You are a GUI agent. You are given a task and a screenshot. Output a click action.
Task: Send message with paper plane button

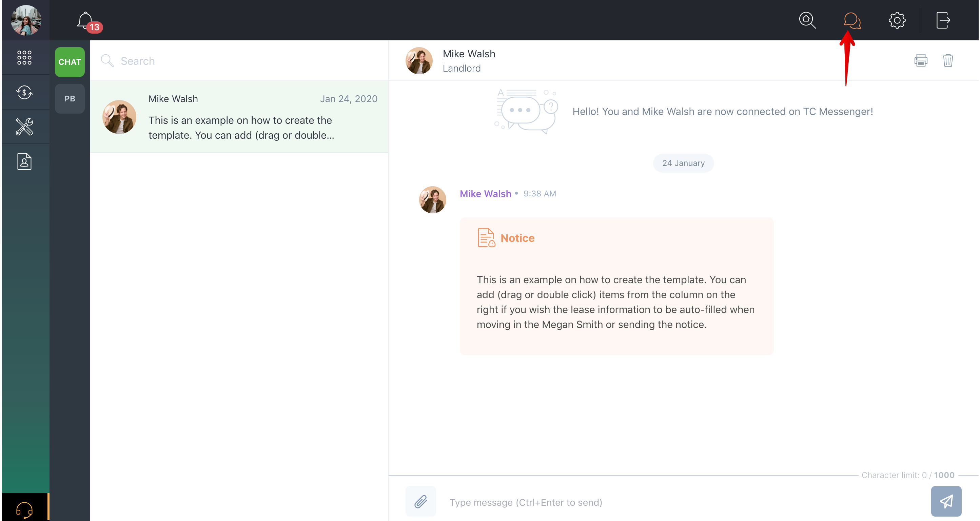point(946,502)
